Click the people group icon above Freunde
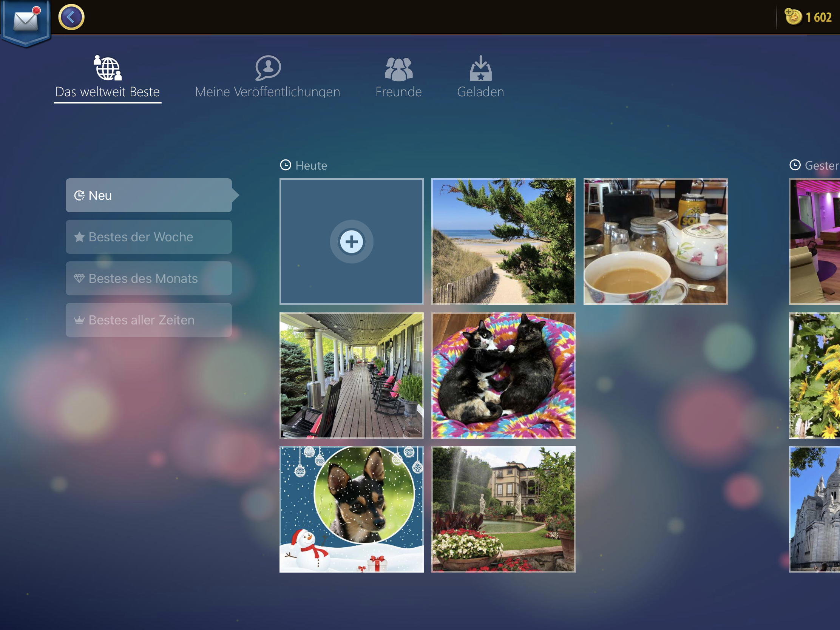Viewport: 840px width, 630px height. 398,69
